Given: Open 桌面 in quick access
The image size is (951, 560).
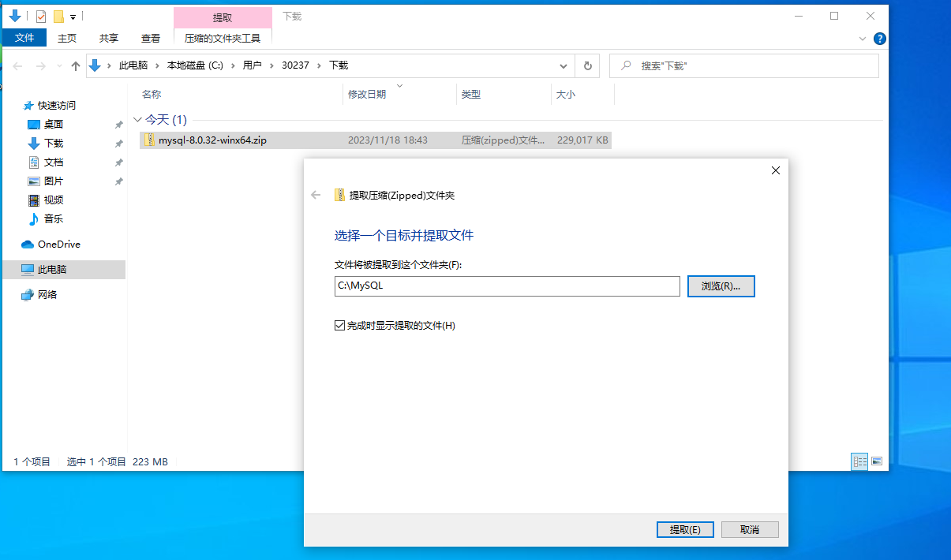Looking at the screenshot, I should [53, 124].
